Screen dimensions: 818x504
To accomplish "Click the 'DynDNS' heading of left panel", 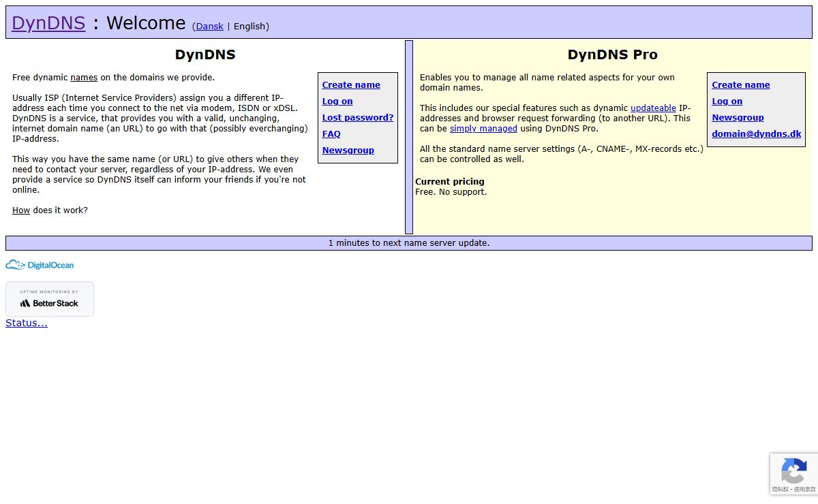I will coord(205,54).
